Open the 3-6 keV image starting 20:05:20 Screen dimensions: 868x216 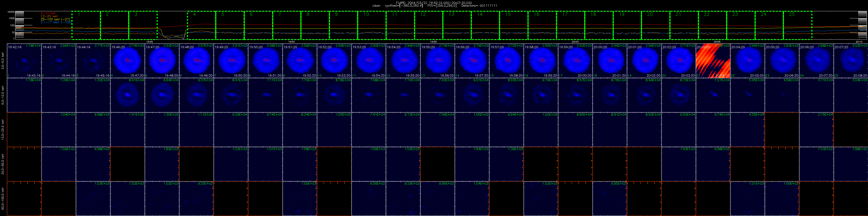(782, 61)
